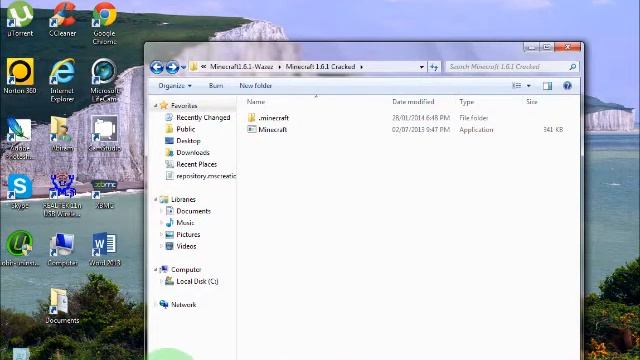Open the uTorrent desktop shortcut
The image size is (640, 360).
point(20,19)
